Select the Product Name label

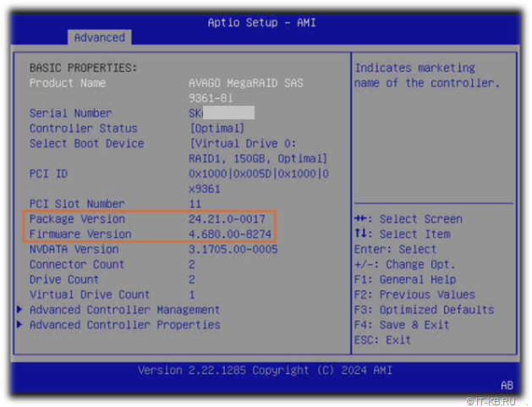[68, 83]
